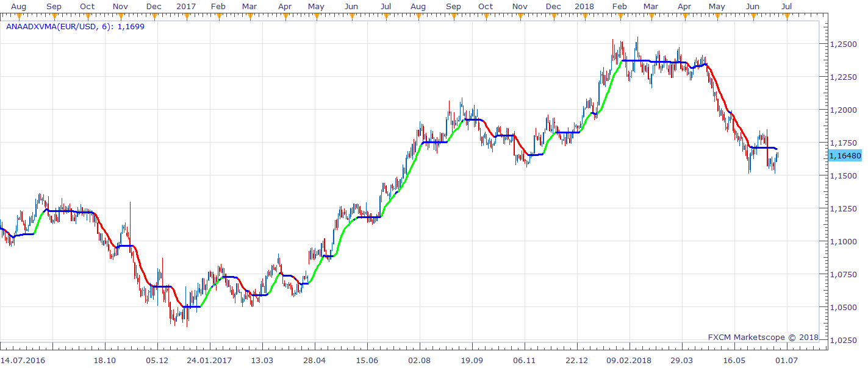The height and width of the screenshot is (368, 868).
Task: Click the 18.10 date on time axis
Action: pyautogui.click(x=105, y=361)
